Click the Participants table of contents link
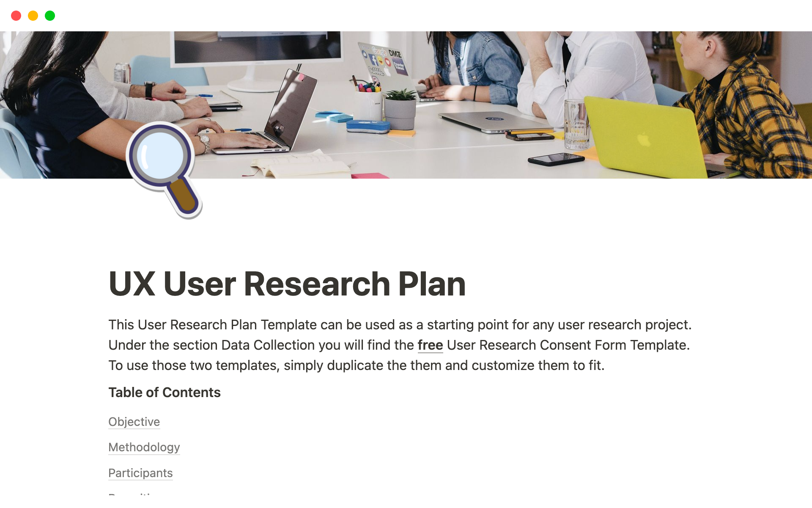812x508 pixels. tap(140, 473)
